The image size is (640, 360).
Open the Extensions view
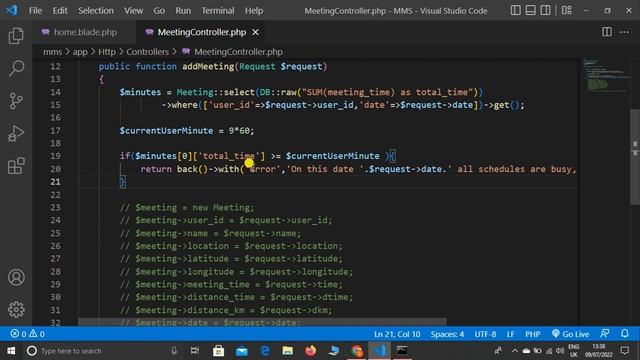16,166
